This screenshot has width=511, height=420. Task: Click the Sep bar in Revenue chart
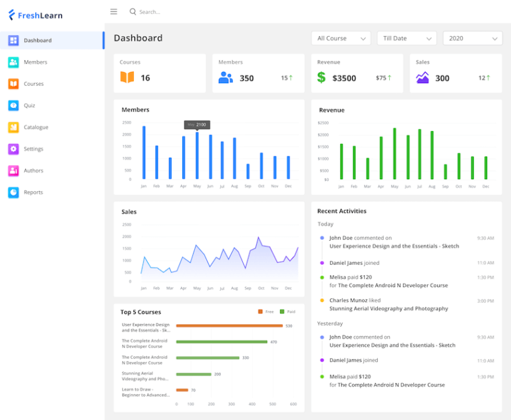[446, 172]
